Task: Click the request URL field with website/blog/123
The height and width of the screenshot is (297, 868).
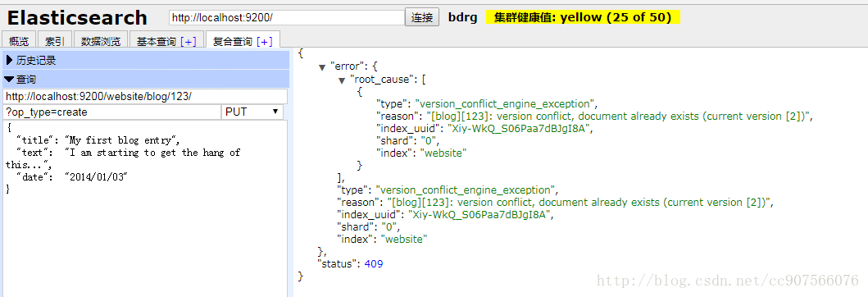Action: point(145,97)
